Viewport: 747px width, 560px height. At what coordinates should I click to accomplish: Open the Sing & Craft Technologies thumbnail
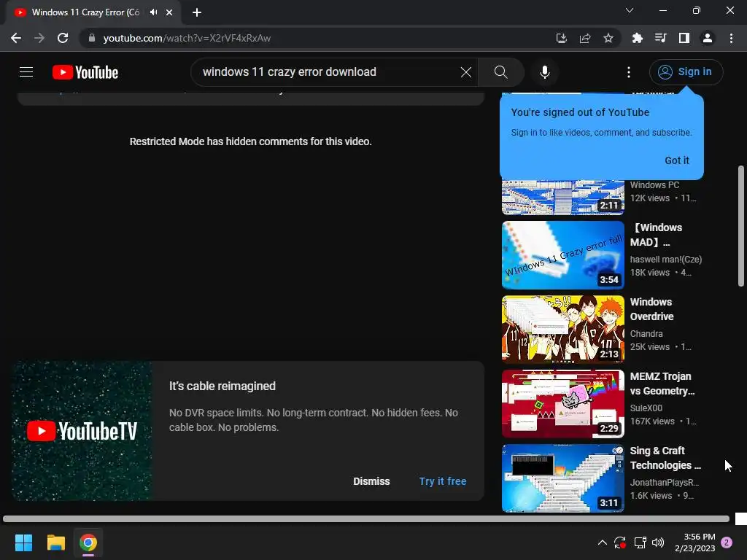[562, 478]
